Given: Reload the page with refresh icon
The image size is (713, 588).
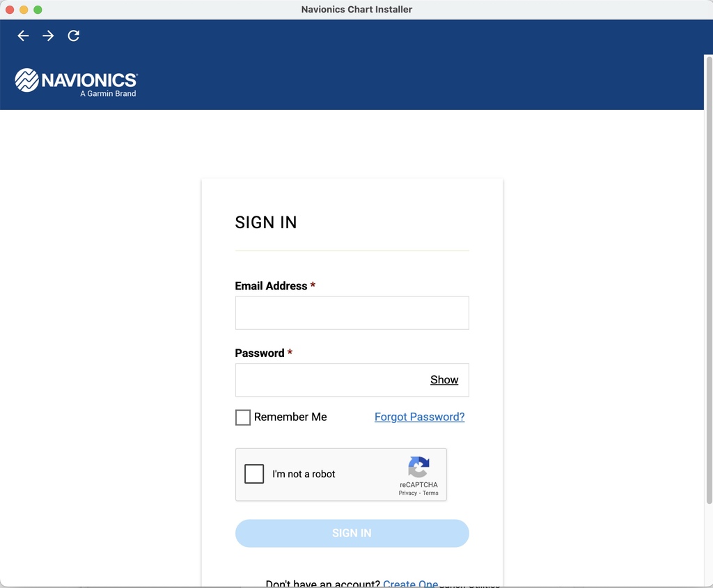Looking at the screenshot, I should click(74, 35).
